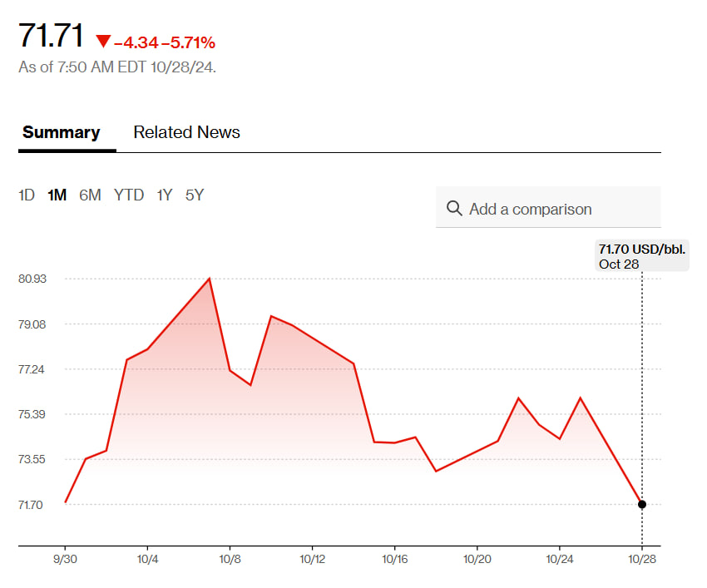
Task: Click the 10/16 date axis label
Action: point(395,559)
